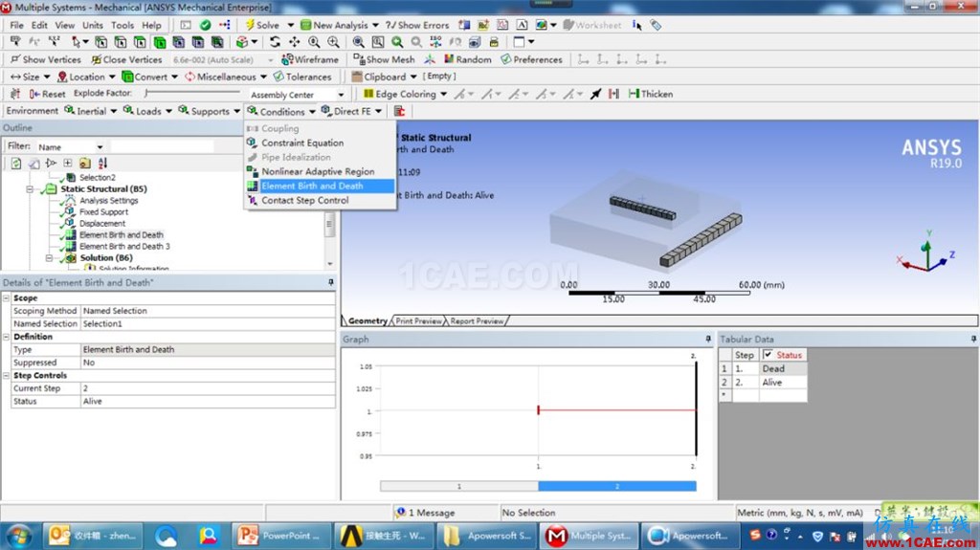
Task: Choose Contact Step Control menu item
Action: [x=305, y=200]
